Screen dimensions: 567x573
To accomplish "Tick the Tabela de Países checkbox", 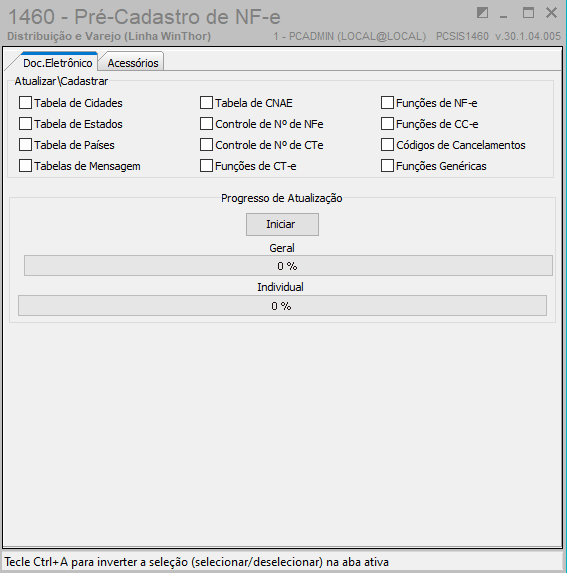I will pyautogui.click(x=25, y=145).
